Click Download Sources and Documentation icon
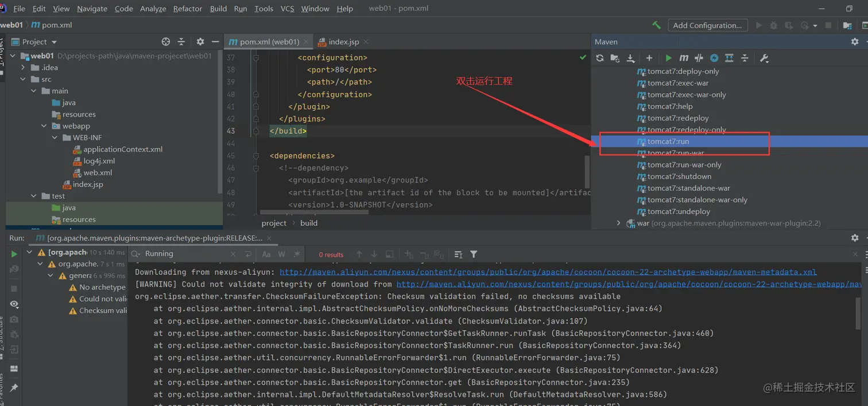 pyautogui.click(x=630, y=58)
